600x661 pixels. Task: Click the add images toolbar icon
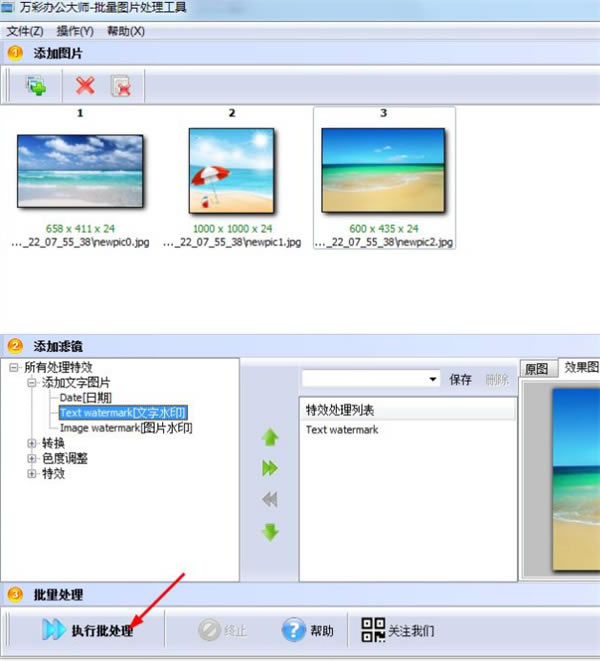pyautogui.click(x=36, y=86)
